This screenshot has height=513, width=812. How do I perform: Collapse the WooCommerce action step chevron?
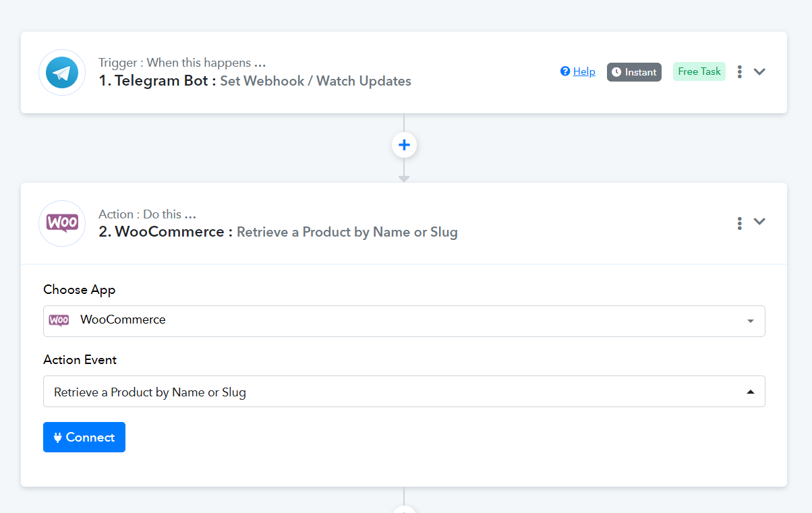pos(759,222)
